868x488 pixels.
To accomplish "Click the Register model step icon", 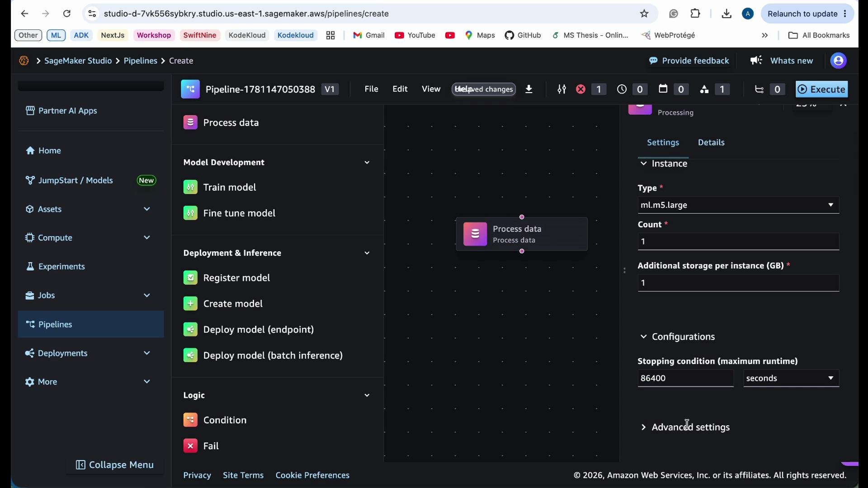I will [190, 277].
